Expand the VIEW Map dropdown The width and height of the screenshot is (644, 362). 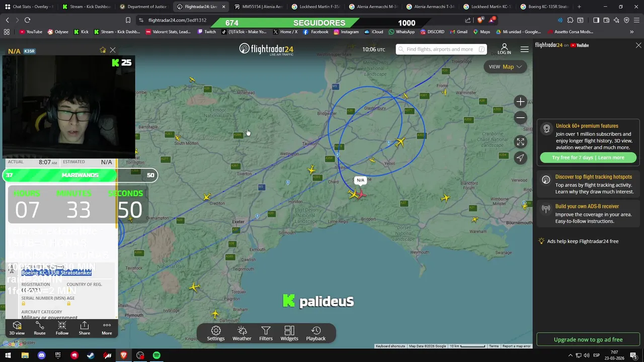505,66
